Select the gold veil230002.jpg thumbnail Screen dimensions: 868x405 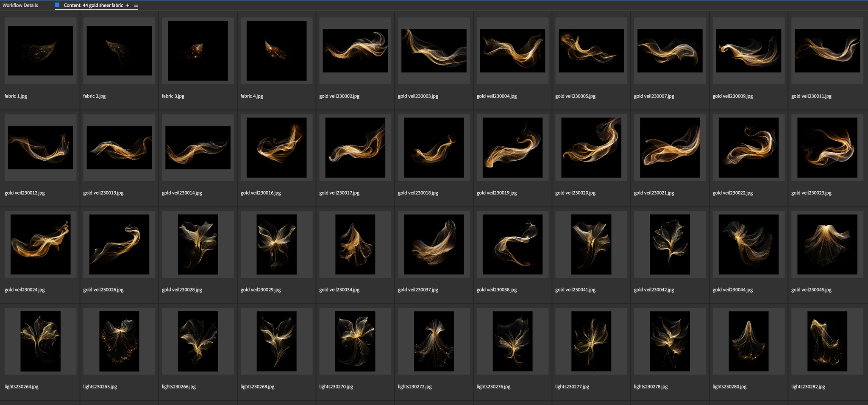point(355,51)
